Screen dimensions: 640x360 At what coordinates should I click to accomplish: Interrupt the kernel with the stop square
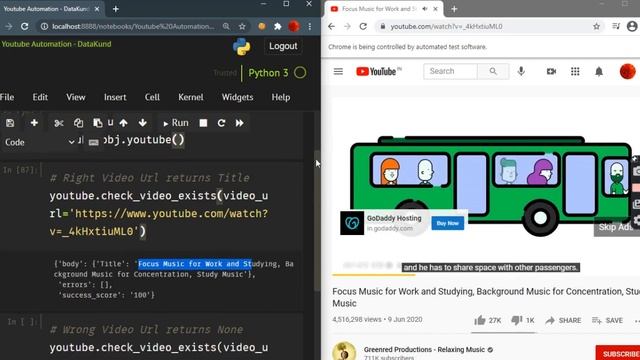203,123
